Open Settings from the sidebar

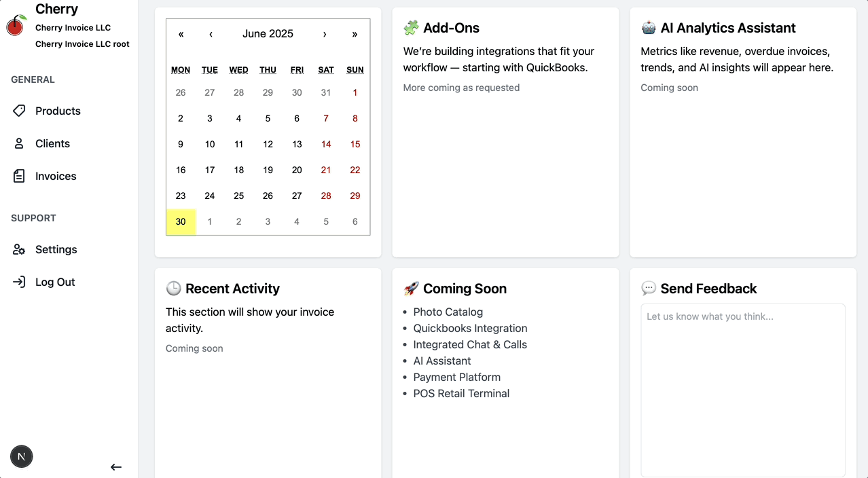pos(69,249)
